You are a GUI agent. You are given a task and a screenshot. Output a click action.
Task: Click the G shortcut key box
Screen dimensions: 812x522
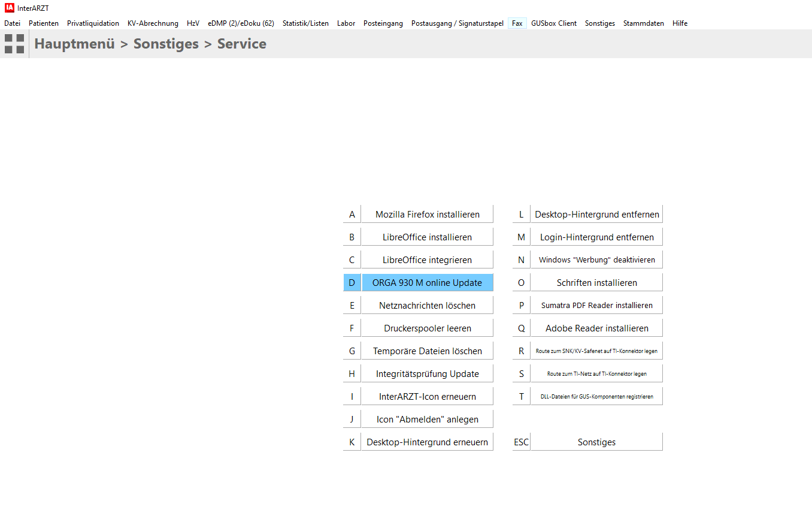(352, 351)
